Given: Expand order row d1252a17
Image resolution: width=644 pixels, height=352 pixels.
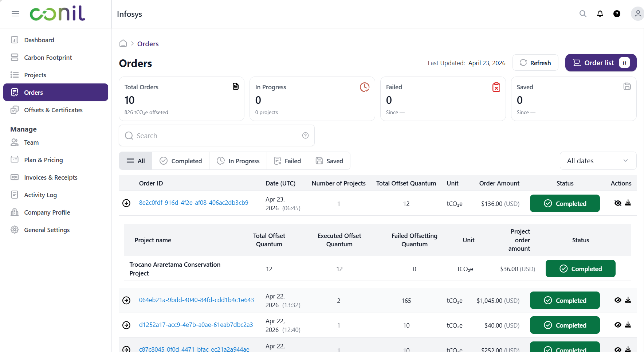Looking at the screenshot, I should tap(126, 325).
